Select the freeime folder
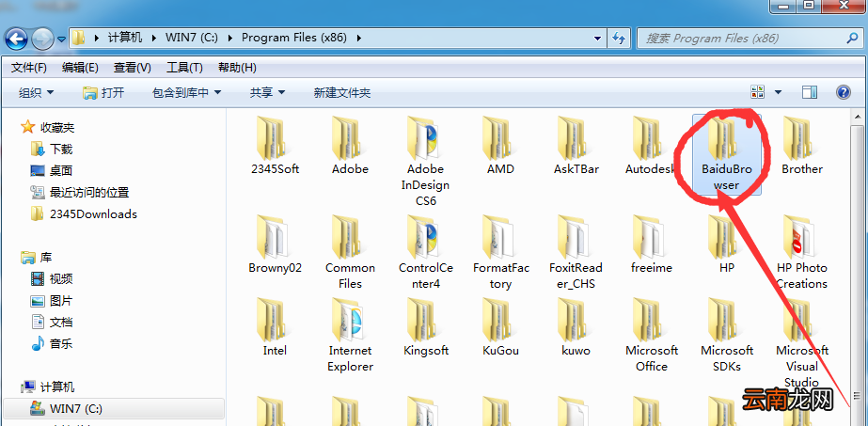868x426 pixels. [651, 245]
